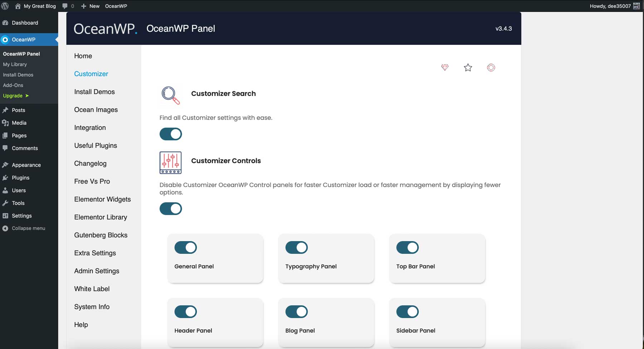Select the OceanWP logo in admin sidebar
The height and width of the screenshot is (349, 644).
pos(5,40)
